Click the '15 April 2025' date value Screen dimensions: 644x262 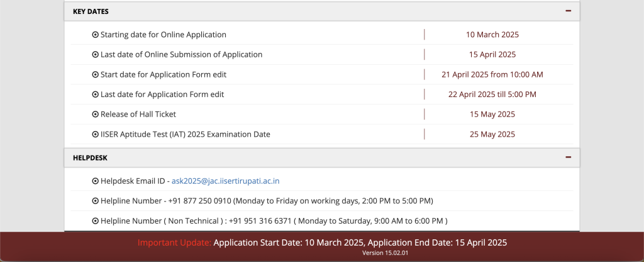click(492, 54)
